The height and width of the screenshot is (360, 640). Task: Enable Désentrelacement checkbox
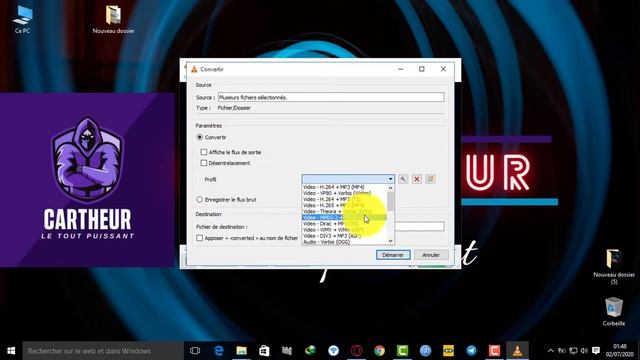point(204,163)
